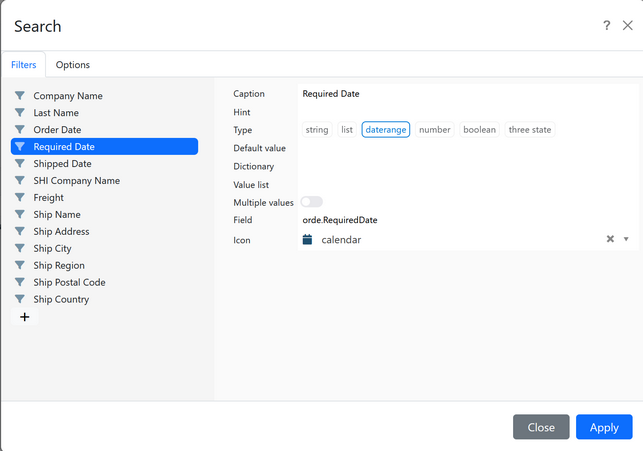Image resolution: width=643 pixels, height=451 pixels.
Task: Click the funnel icon beside Ship Country
Action: 20,299
